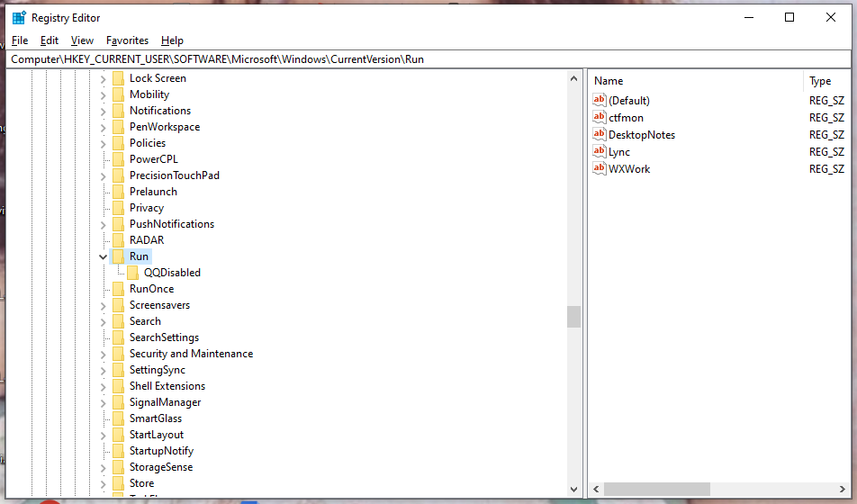Viewport: 857px width, 504px height.
Task: Click the registry path address bar
Action: point(428,59)
